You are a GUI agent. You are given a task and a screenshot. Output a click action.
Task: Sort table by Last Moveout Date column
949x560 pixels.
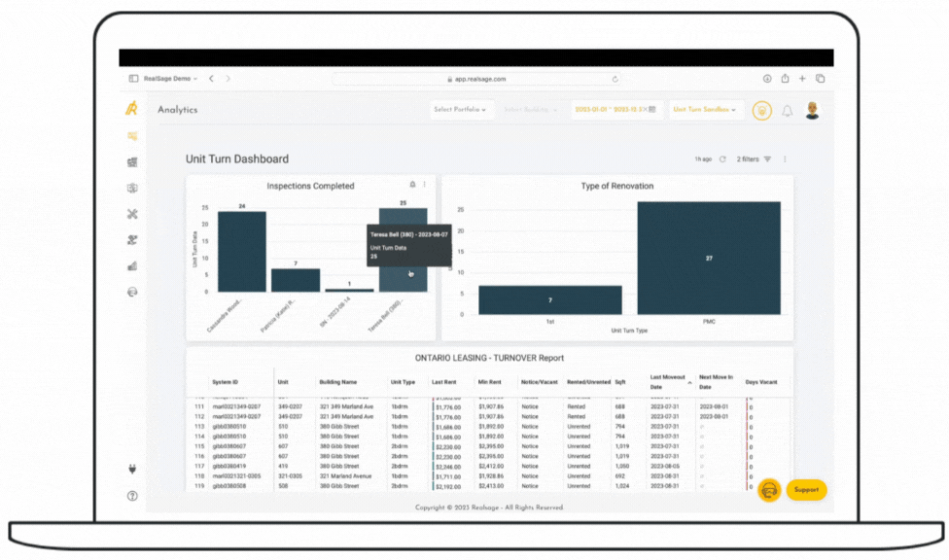pyautogui.click(x=669, y=382)
